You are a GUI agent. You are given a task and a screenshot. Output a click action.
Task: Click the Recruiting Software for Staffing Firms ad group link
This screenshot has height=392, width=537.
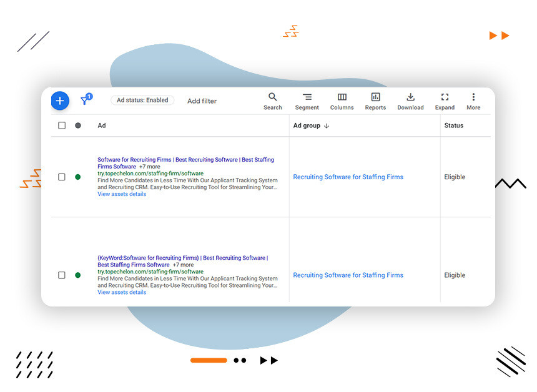(348, 177)
